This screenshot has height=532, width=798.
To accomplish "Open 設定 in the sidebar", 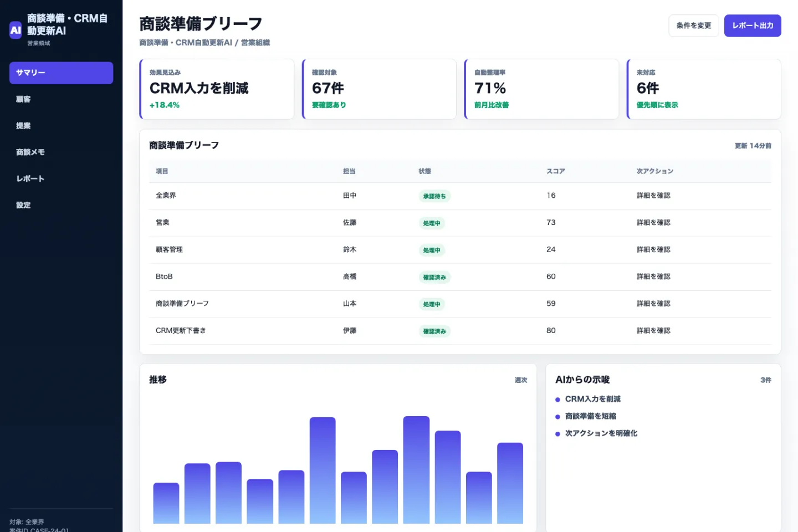I will [61, 205].
